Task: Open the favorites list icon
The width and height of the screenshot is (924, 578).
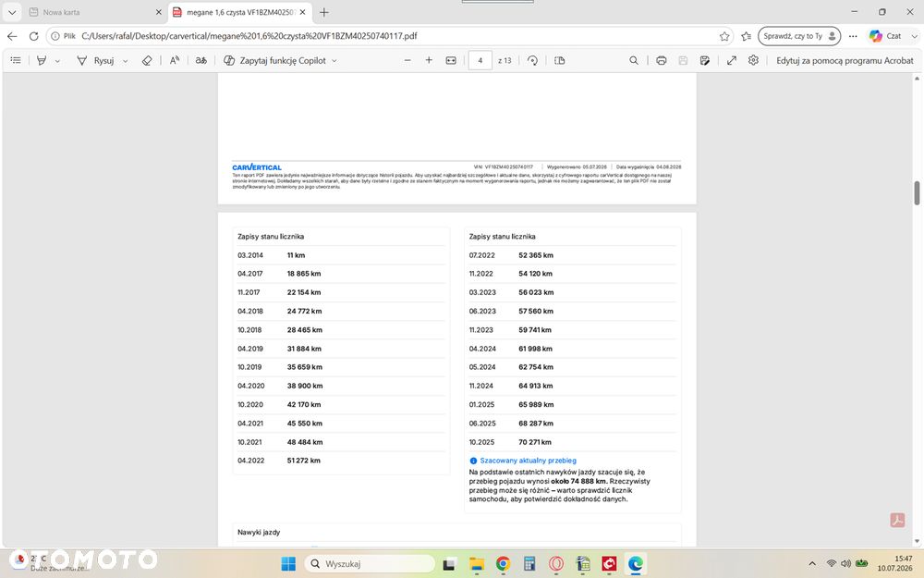Action: [x=746, y=36]
